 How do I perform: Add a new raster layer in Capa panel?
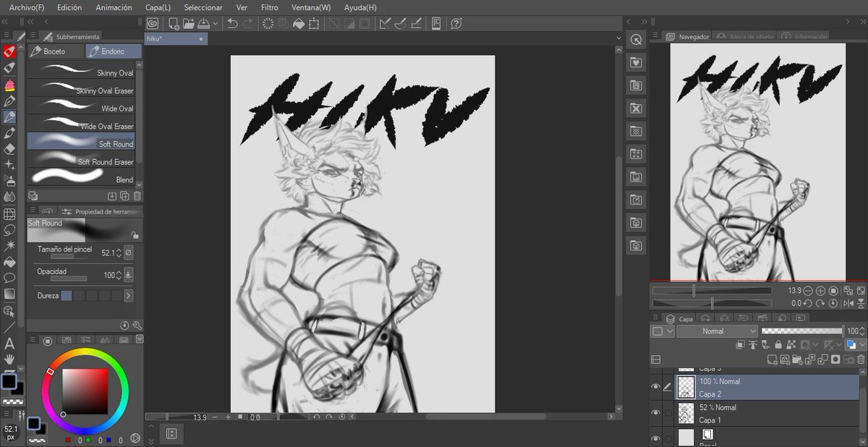[772, 359]
